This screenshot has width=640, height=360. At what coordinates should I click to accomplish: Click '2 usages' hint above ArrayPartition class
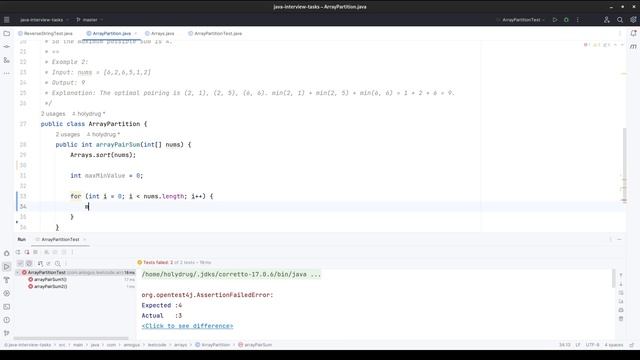point(53,114)
